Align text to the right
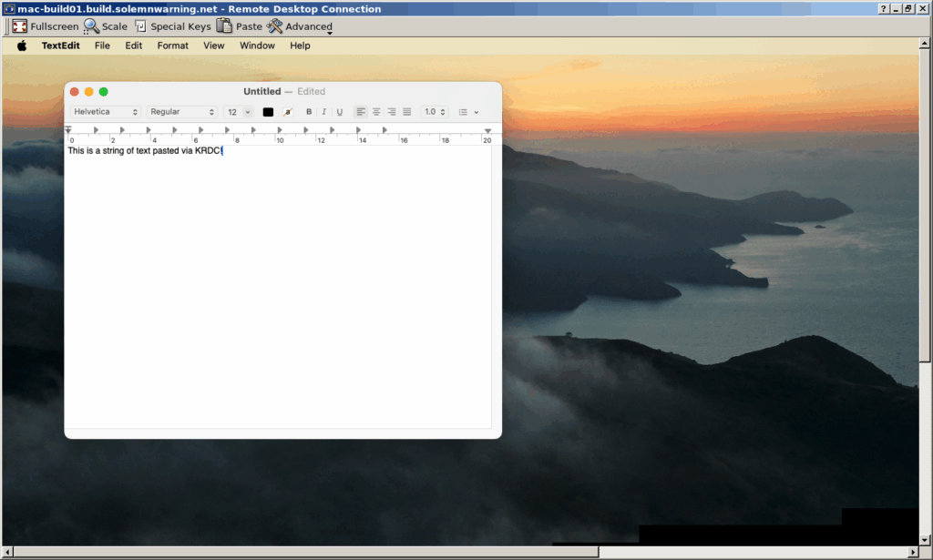Viewport: 933px width, 560px height. tap(392, 111)
